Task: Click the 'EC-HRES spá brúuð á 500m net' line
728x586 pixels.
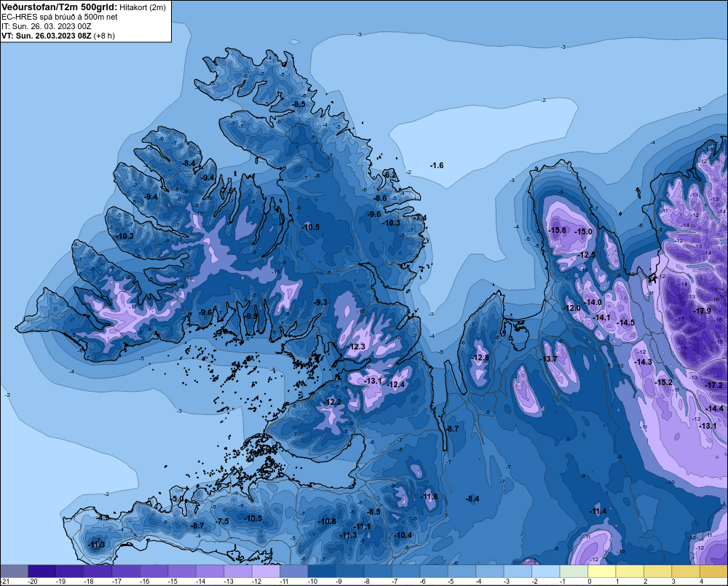Action: (x=60, y=17)
